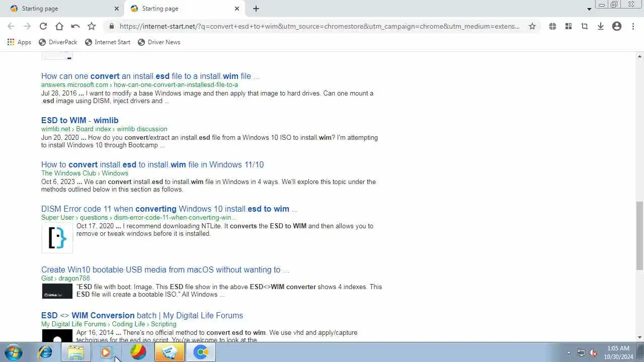
Task: Click the 'Gist › dragon788' breadcrumb
Action: [x=65, y=279]
